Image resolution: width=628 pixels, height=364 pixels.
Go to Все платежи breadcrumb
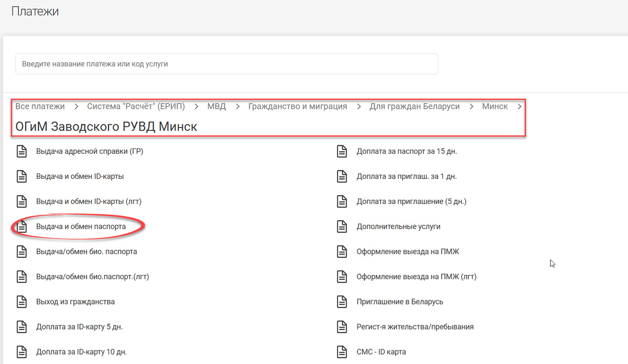click(40, 107)
